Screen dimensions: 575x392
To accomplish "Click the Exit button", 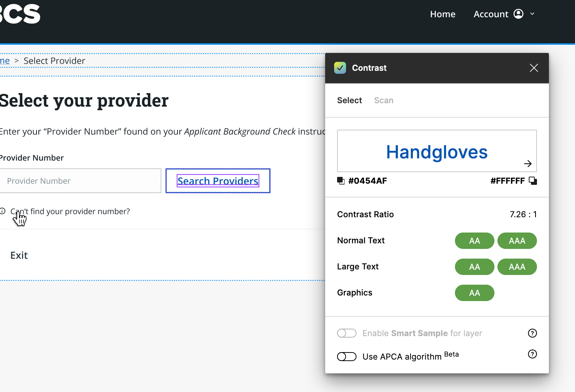I will click(x=19, y=255).
